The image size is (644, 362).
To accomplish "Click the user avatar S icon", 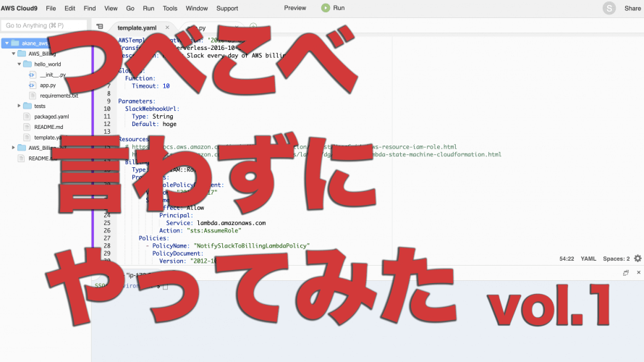I will pos(609,8).
